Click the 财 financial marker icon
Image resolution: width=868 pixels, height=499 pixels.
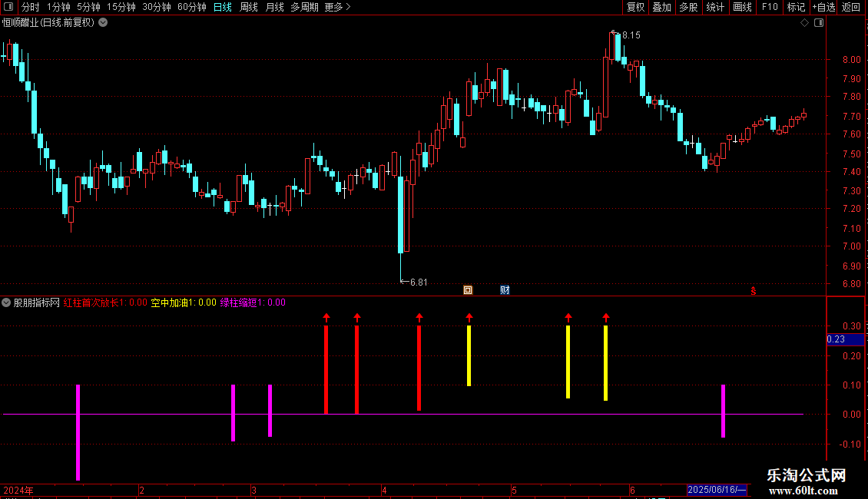(505, 290)
